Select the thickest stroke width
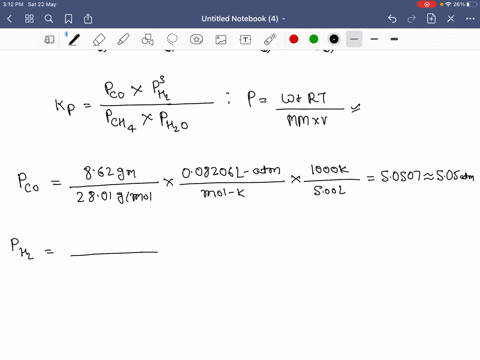Screen dimensions: 480x360 point(394,39)
